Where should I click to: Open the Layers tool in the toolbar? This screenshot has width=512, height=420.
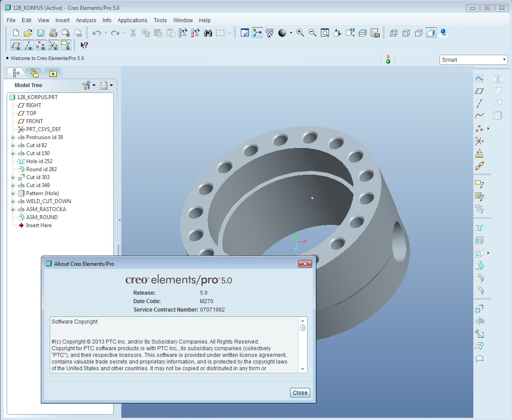click(x=363, y=33)
